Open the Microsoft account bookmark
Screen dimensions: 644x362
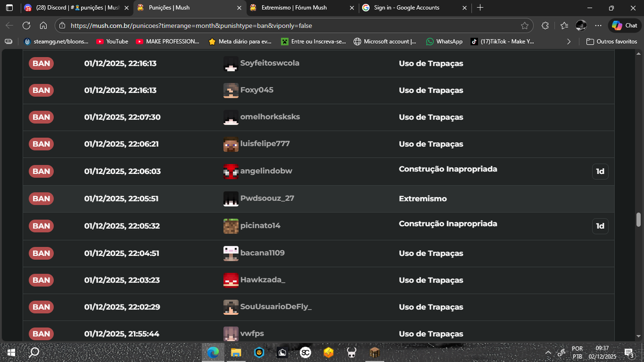pos(385,42)
